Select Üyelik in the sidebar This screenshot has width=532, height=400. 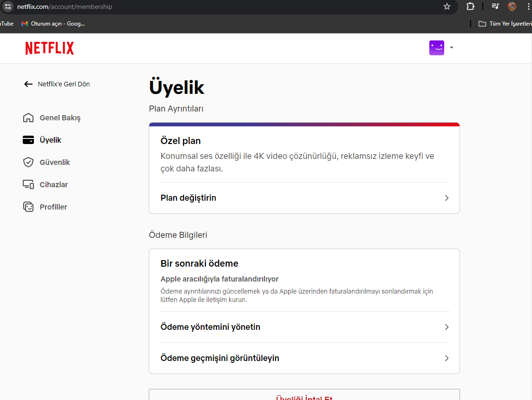[50, 140]
